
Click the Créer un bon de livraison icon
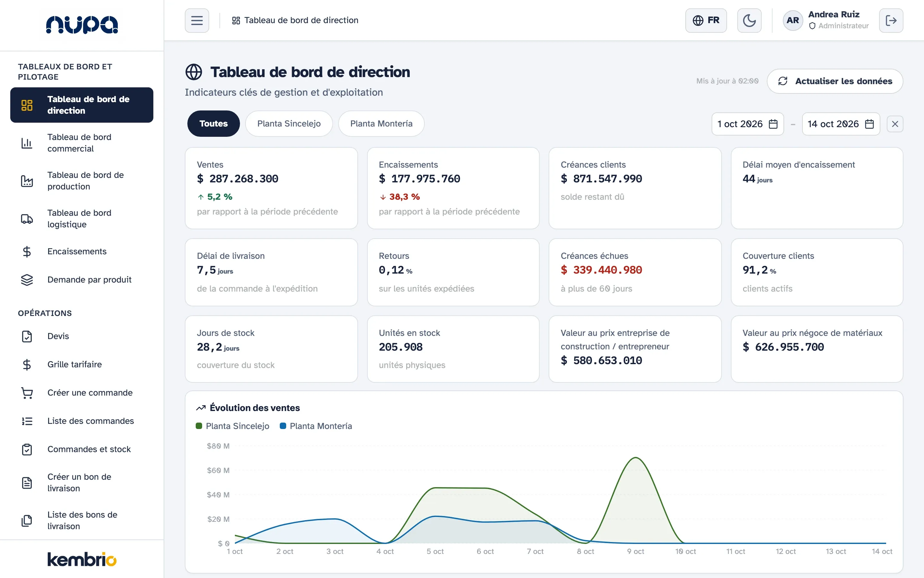point(27,483)
